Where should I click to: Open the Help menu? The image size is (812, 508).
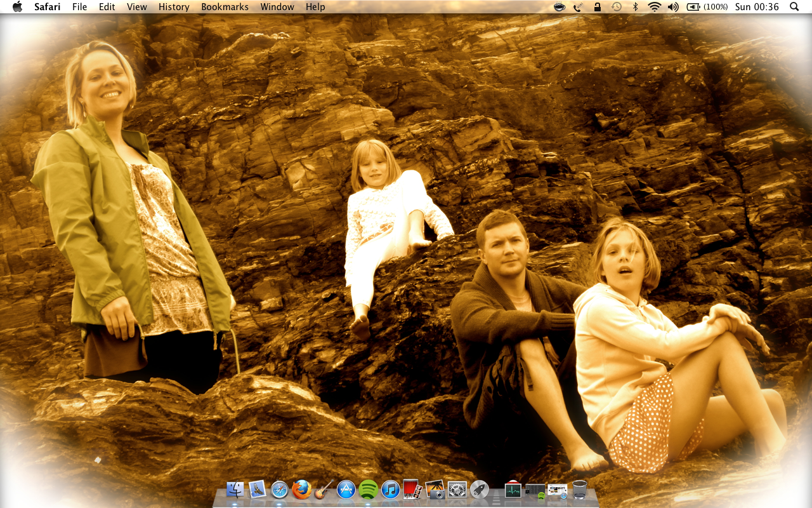pos(315,7)
